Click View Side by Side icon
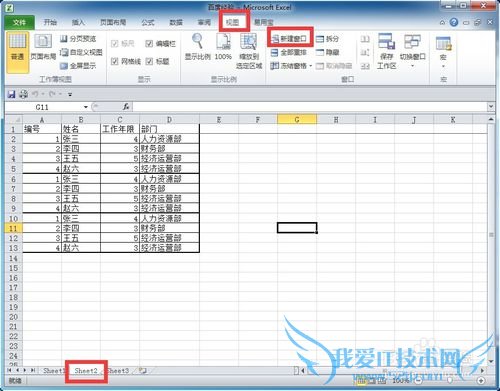Viewport: 500px width, 391px height. coord(365,39)
